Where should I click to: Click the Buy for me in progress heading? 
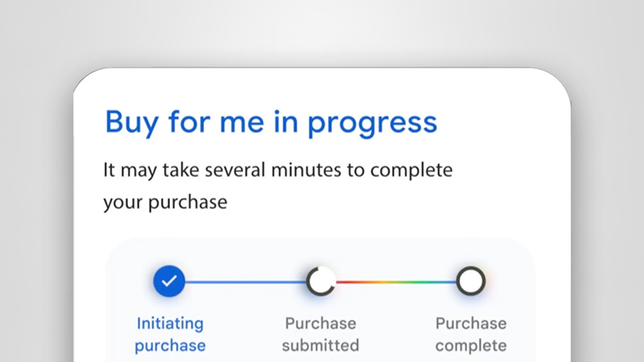coord(271,123)
